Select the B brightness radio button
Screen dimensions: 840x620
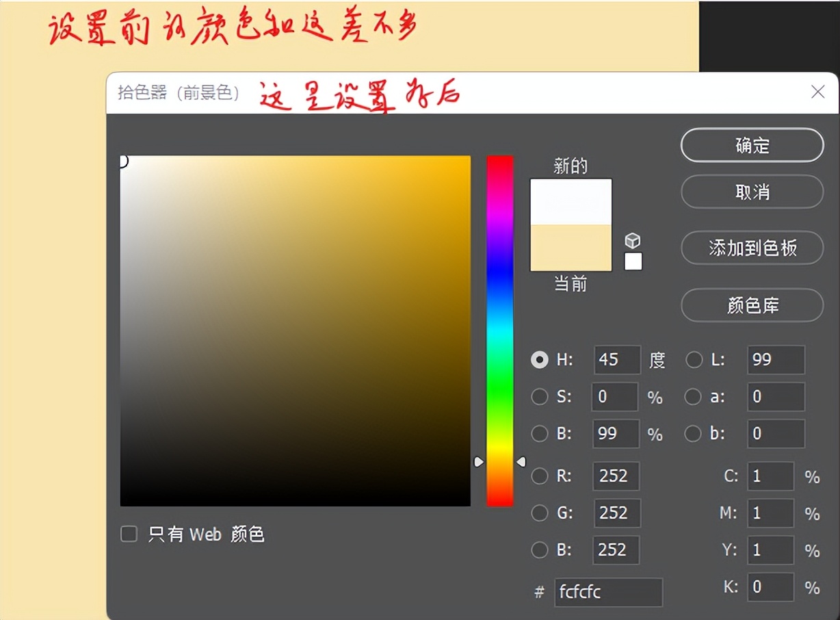(x=540, y=434)
